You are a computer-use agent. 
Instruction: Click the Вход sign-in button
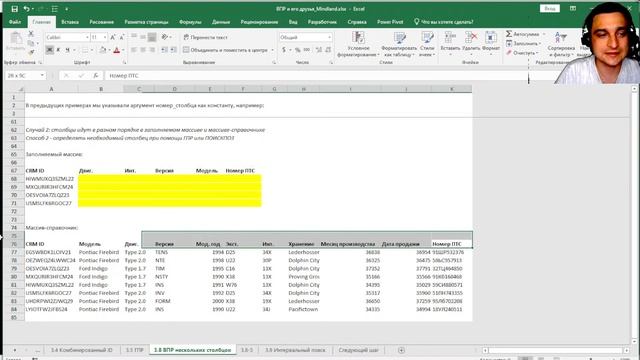tap(549, 9)
